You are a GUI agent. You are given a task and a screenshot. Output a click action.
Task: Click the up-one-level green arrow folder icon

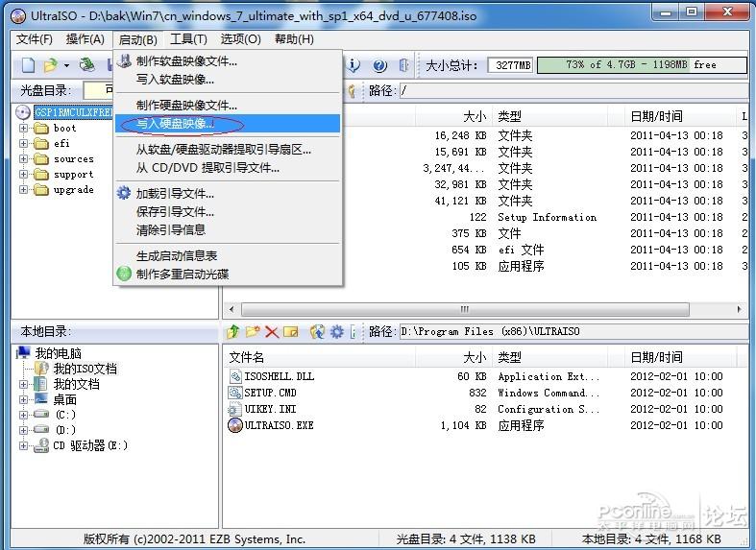pos(233,331)
